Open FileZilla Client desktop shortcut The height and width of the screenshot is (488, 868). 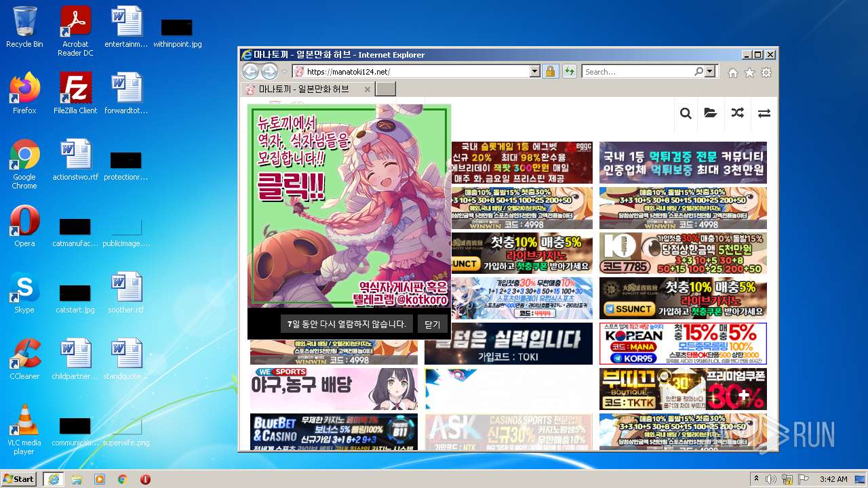(75, 94)
